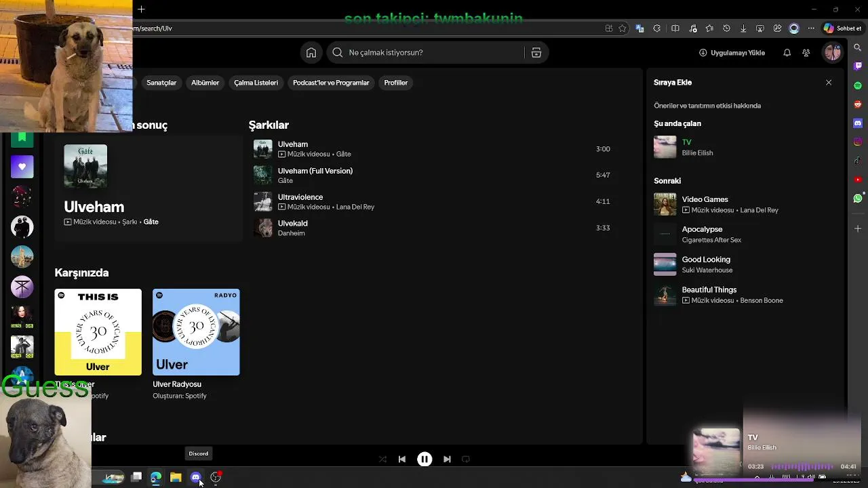Favorite this page with star icon

[x=622, y=28]
